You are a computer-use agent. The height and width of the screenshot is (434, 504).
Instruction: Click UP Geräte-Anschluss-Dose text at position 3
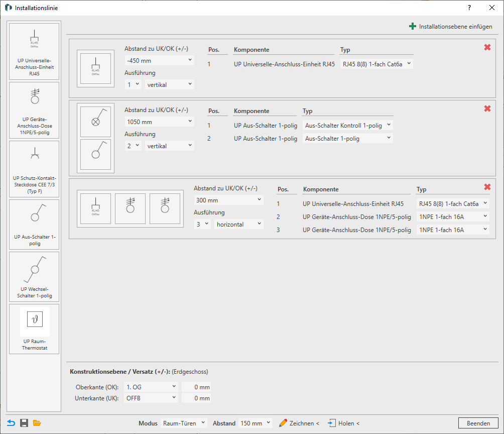click(x=357, y=230)
